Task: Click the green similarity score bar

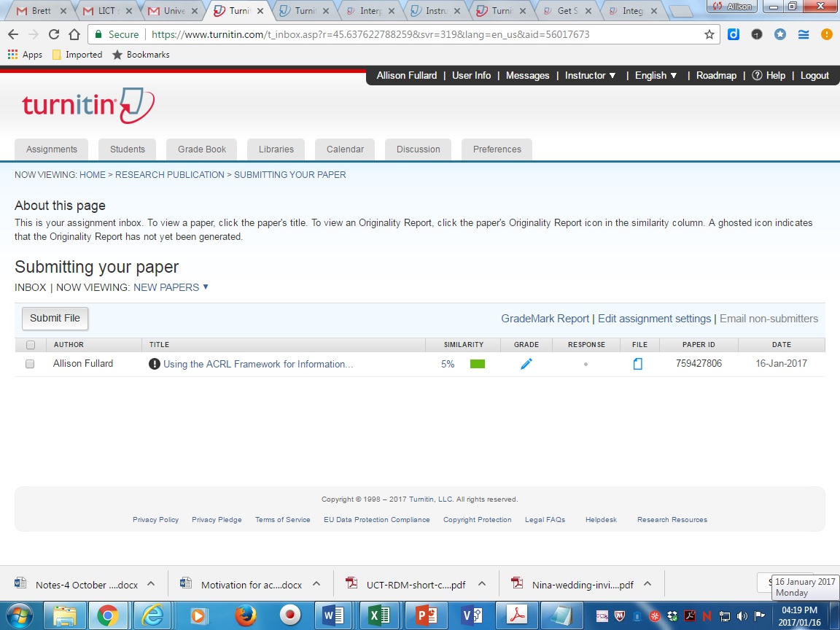Action: coord(477,364)
